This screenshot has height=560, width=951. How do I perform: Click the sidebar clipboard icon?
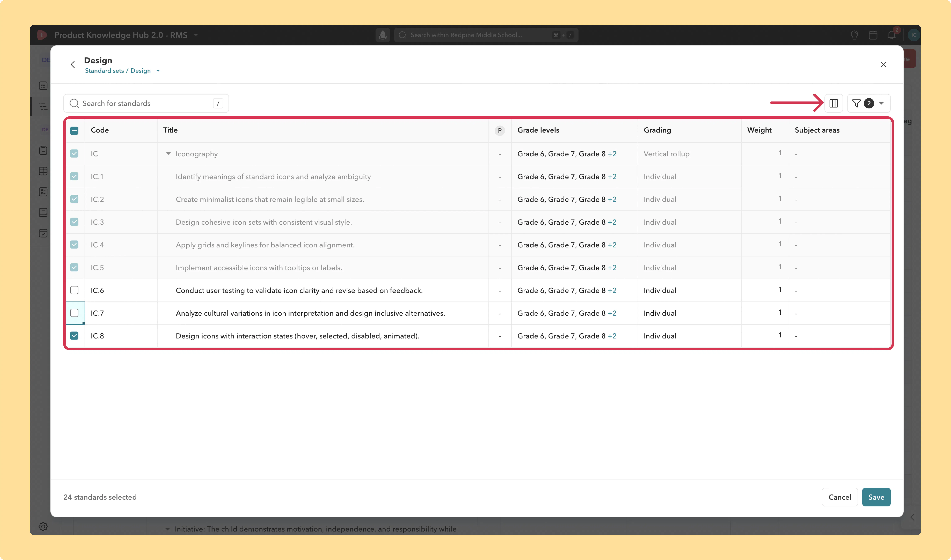tap(43, 150)
